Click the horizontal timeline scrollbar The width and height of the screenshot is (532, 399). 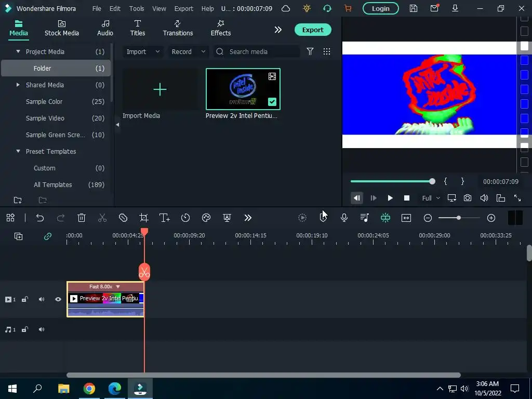[263, 375]
